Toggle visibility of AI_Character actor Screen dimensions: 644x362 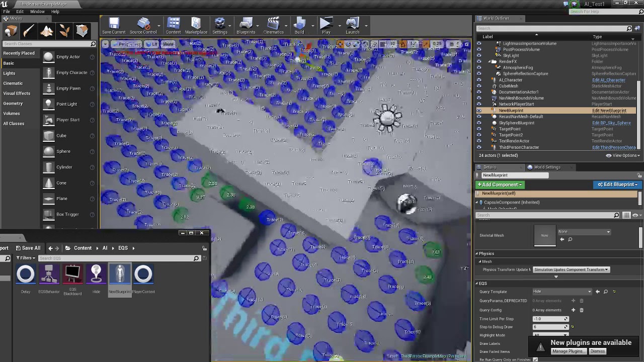click(479, 80)
